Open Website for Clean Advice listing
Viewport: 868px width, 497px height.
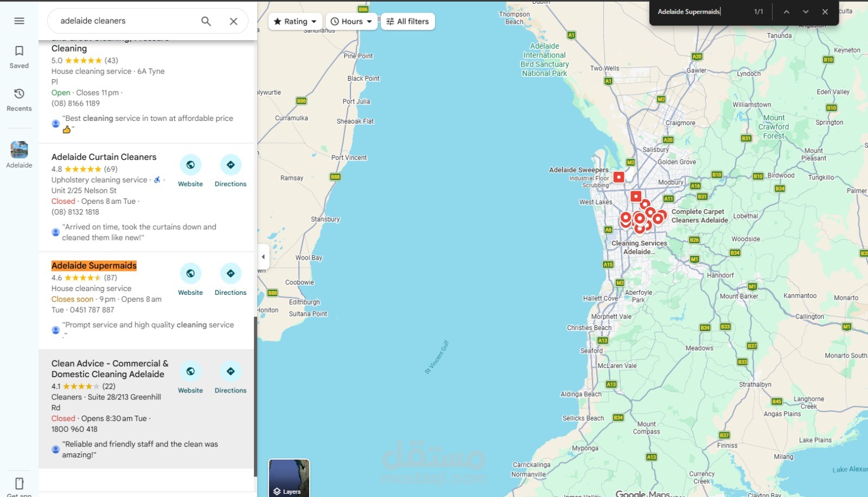coord(190,378)
